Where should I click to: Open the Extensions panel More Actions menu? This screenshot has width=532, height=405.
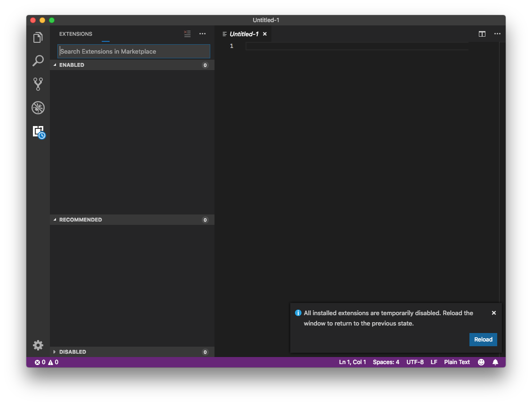pos(202,33)
